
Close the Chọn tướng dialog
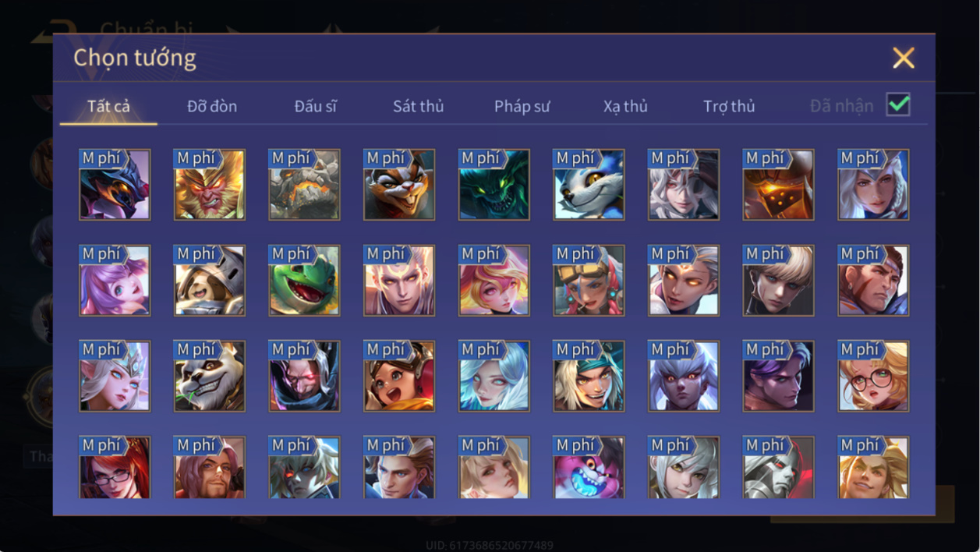[904, 58]
